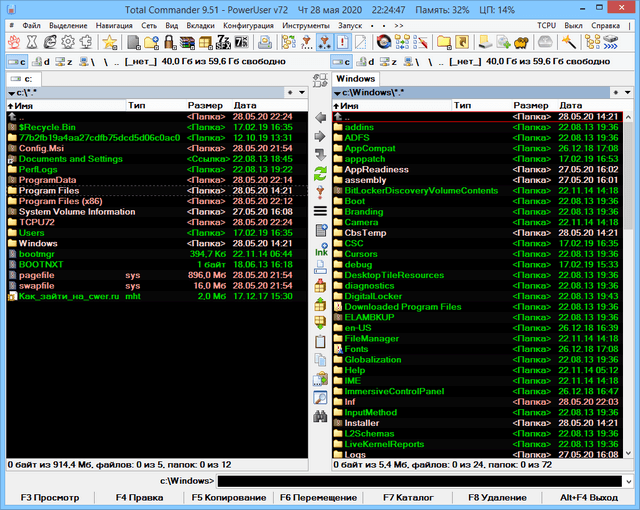Click the lnk shortcut creation icon

coord(320,252)
